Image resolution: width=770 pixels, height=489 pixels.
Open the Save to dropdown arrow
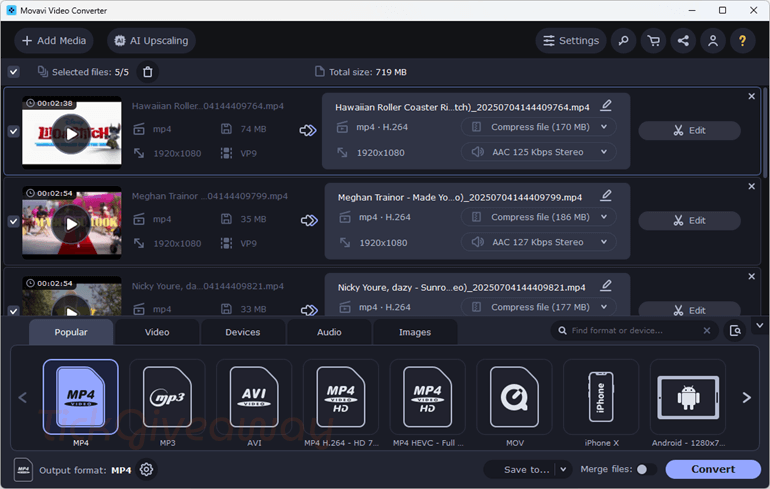[x=563, y=469]
